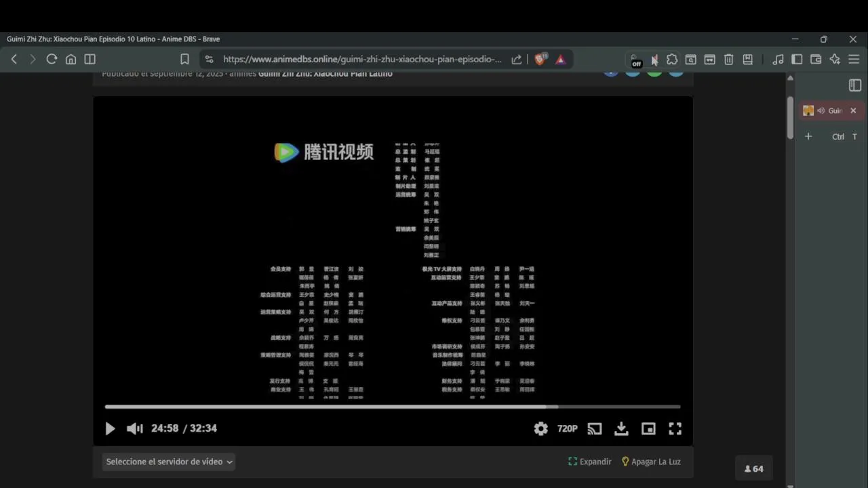
Task: Restore down the Brave window
Action: coord(824,39)
